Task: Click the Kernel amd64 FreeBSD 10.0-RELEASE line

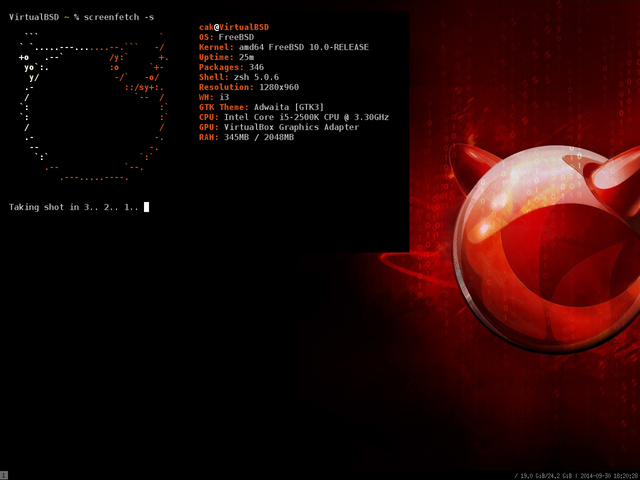Action: (x=284, y=47)
